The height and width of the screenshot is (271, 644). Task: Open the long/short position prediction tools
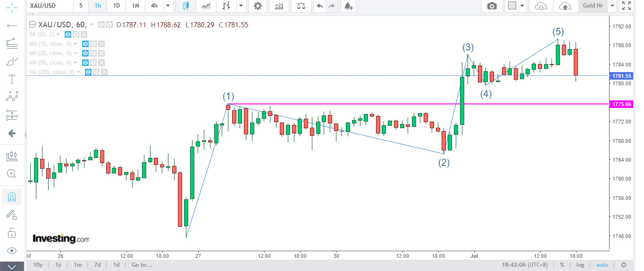[x=12, y=115]
